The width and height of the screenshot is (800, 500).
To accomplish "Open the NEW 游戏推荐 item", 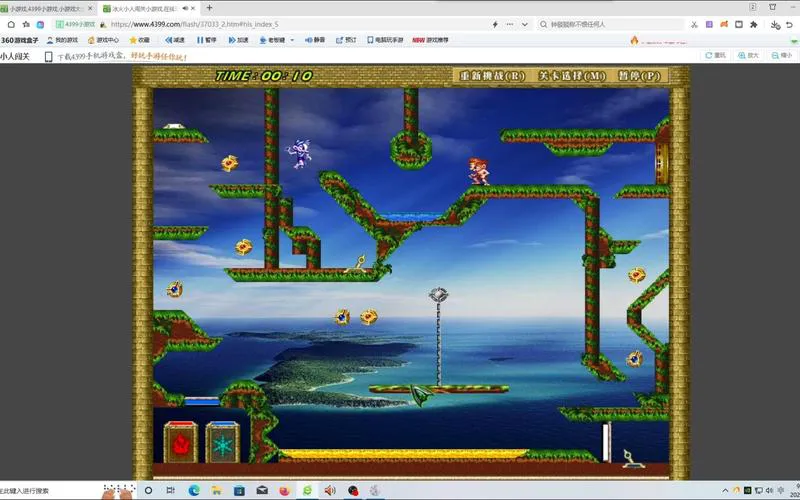I will tap(431, 40).
